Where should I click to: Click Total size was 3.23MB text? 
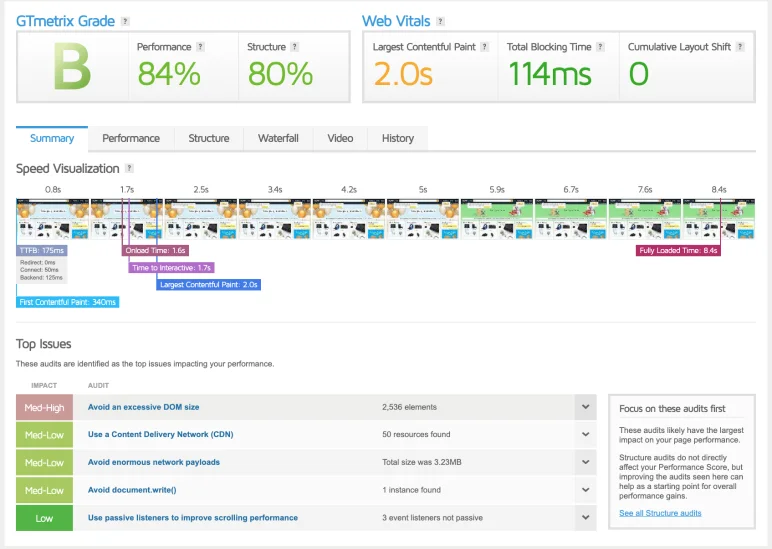pyautogui.click(x=422, y=462)
